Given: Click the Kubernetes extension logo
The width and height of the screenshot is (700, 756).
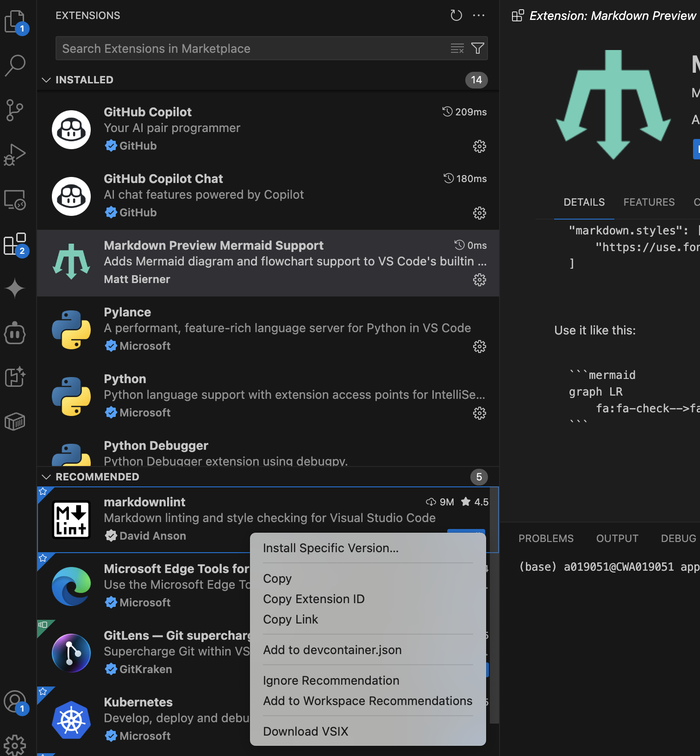Looking at the screenshot, I should click(71, 720).
